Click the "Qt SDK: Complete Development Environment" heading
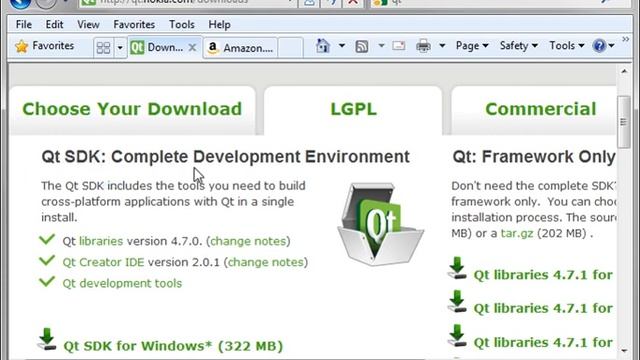This screenshot has width=640, height=360. pyautogui.click(x=225, y=157)
